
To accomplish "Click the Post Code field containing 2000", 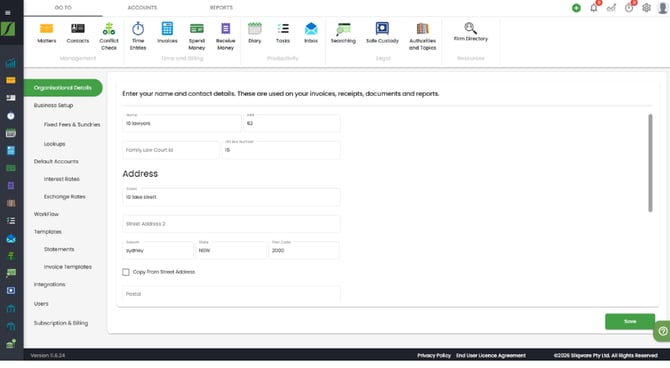I will pyautogui.click(x=304, y=250).
